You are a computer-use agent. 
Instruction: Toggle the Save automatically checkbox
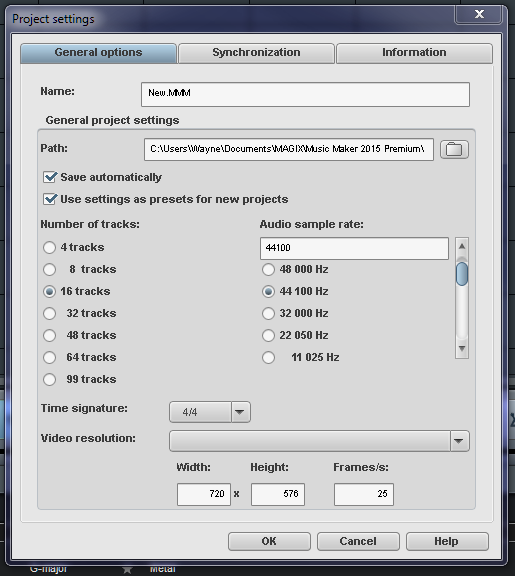(50, 177)
